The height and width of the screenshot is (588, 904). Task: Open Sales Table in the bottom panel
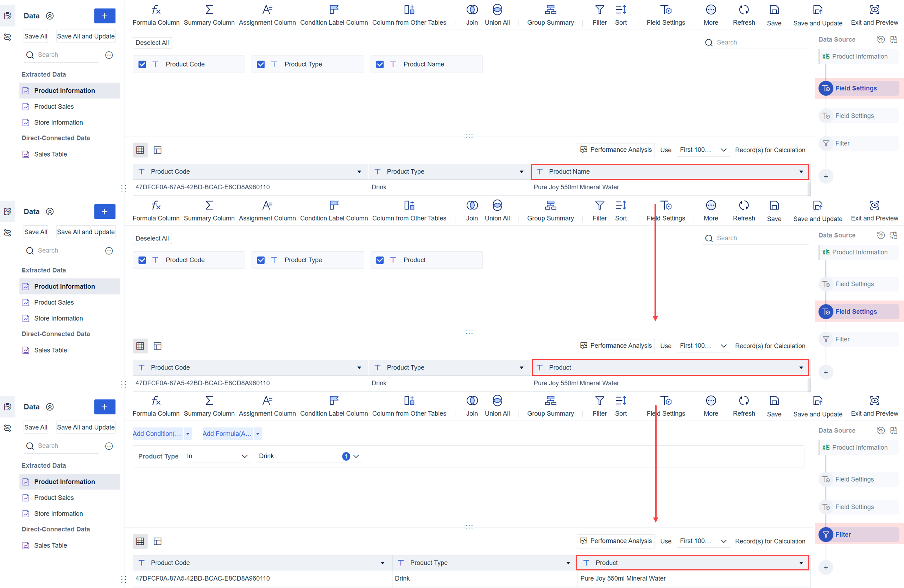click(50, 545)
